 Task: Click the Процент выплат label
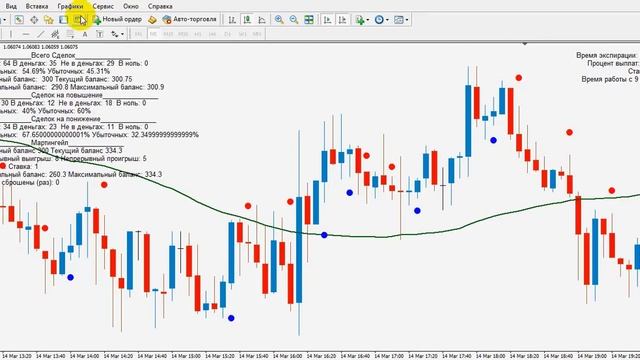coord(613,63)
